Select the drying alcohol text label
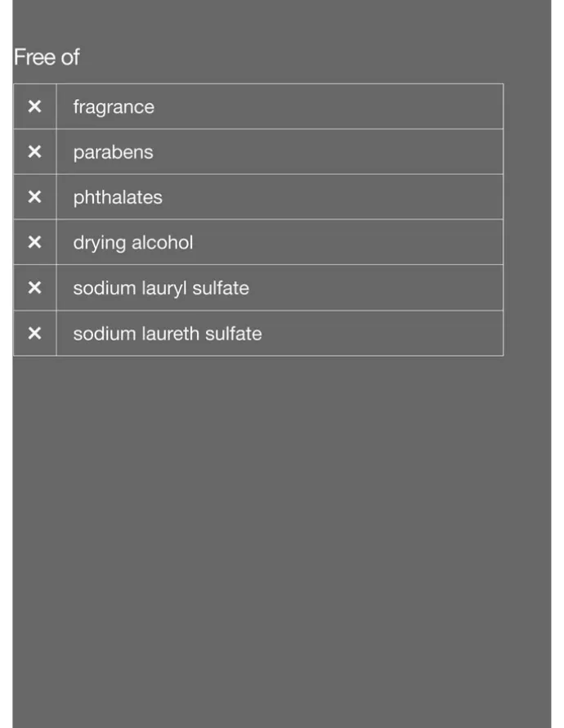 pyautogui.click(x=133, y=243)
